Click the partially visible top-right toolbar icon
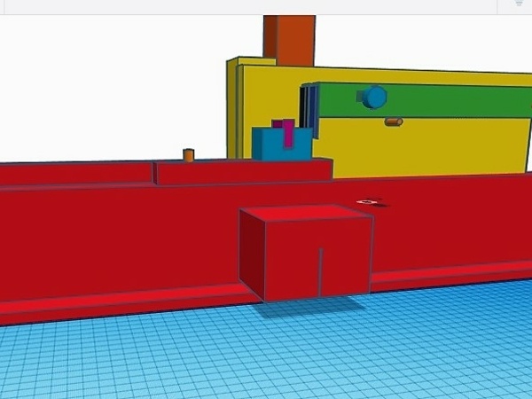The height and width of the screenshot is (399, 532). coord(518,4)
